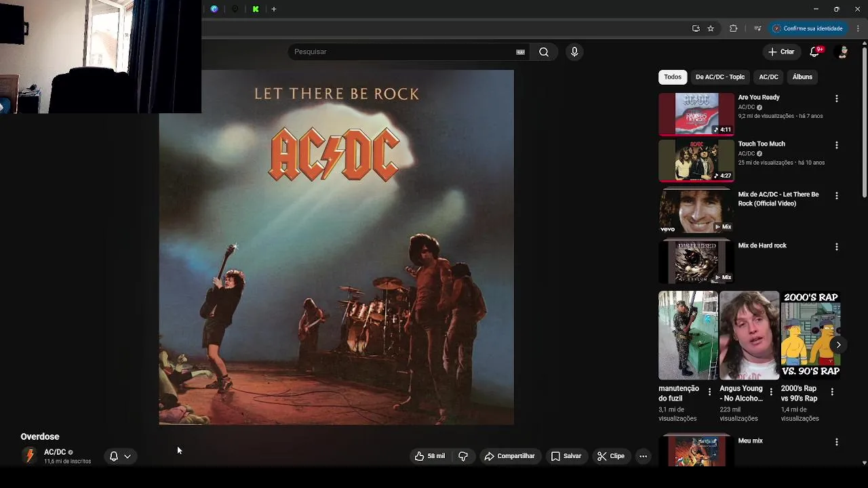The width and height of the screenshot is (868, 488).
Task: Switch to the green K browser tab
Action: tap(256, 9)
